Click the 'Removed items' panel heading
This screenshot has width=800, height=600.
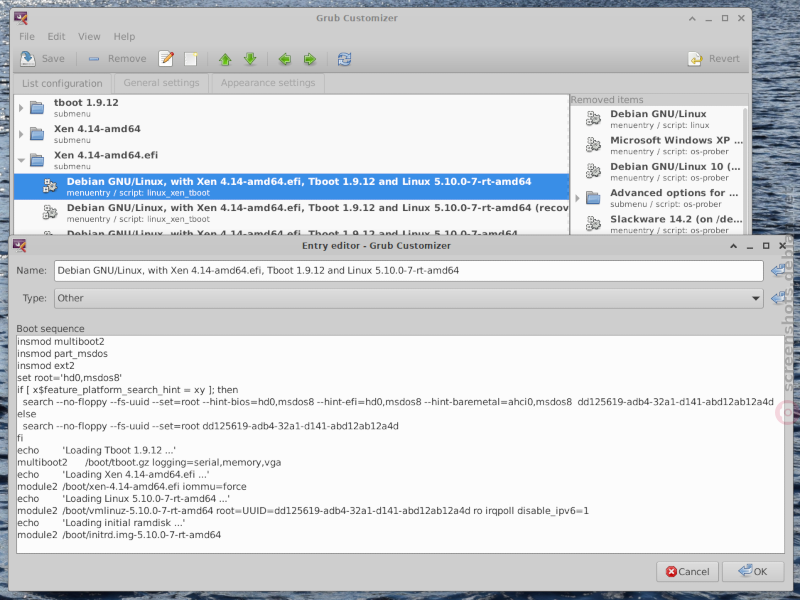(x=607, y=99)
